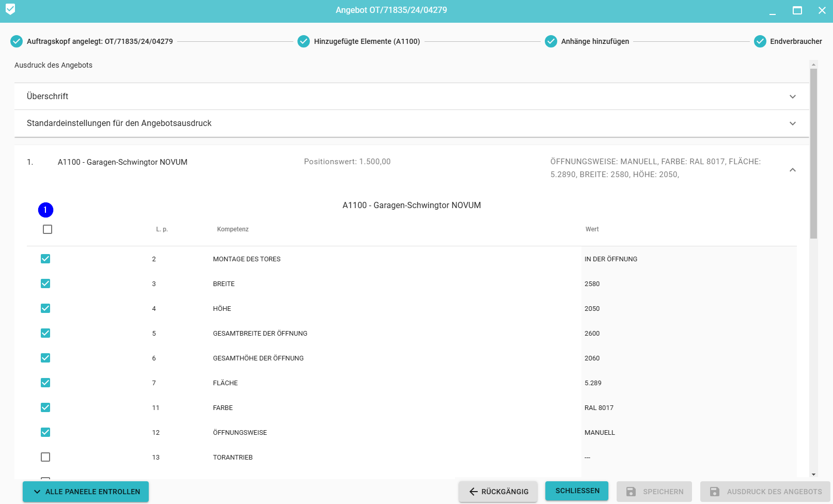Screen dimensions: 833x504
Task: Open the Anhänge hinzufügen step
Action: 595,41
